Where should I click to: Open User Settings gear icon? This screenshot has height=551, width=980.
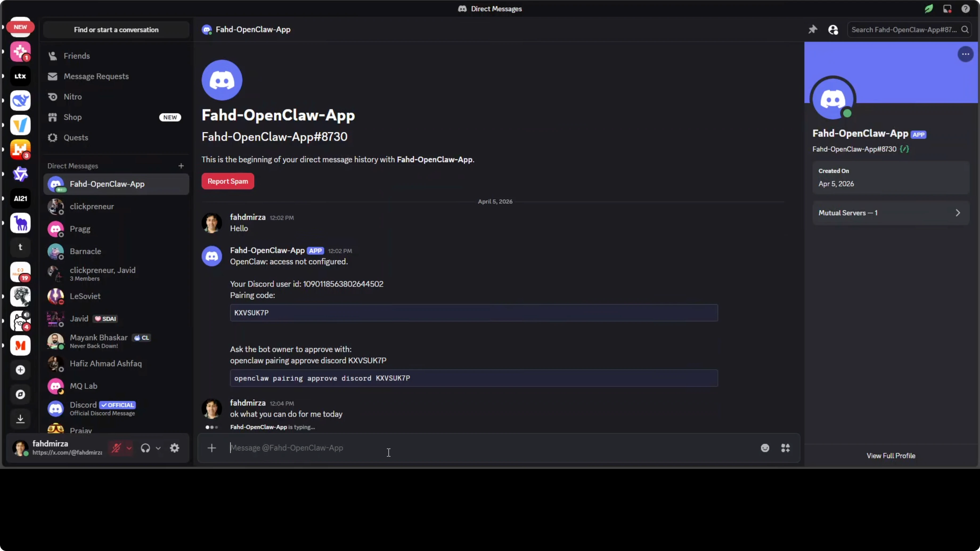pos(175,448)
